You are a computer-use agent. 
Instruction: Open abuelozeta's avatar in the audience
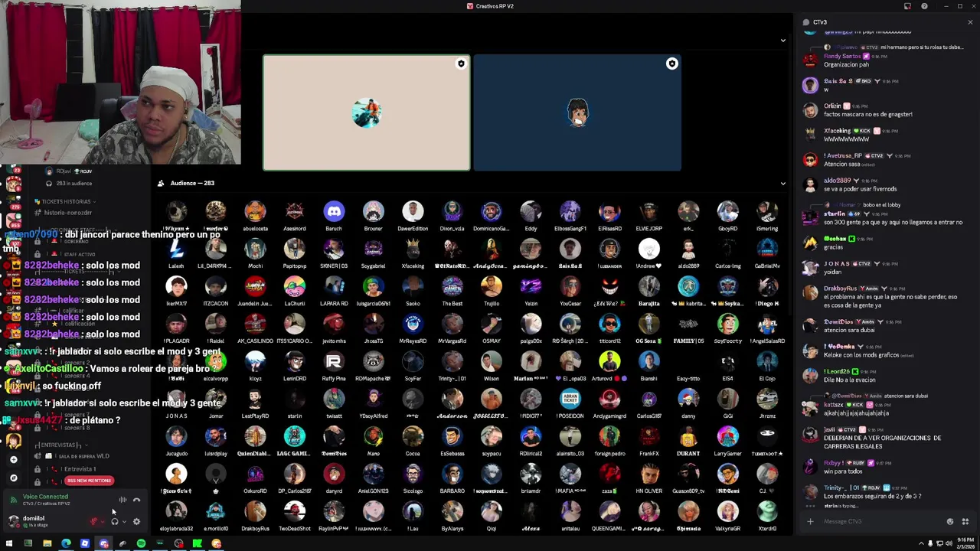pyautogui.click(x=255, y=211)
